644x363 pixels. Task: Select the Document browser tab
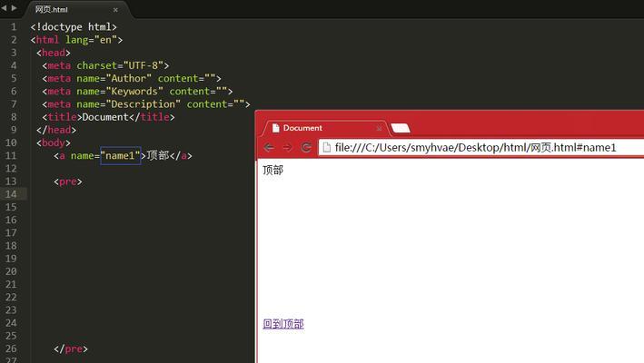pyautogui.click(x=324, y=128)
